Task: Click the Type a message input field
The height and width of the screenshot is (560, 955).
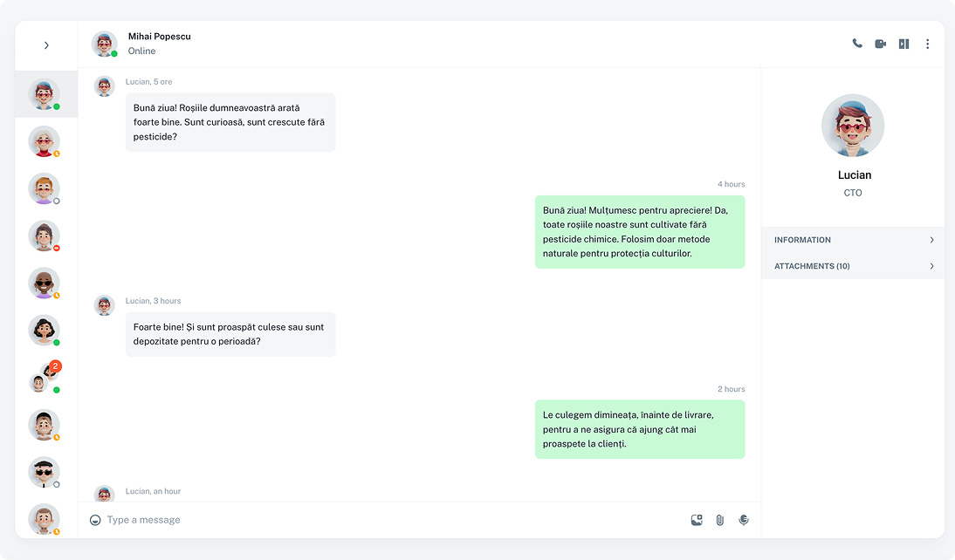Action: 262,519
